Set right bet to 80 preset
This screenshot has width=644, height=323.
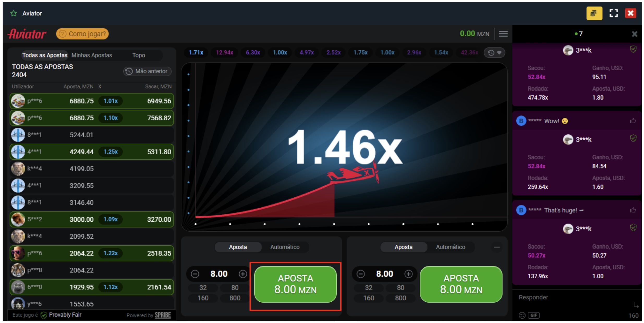coord(400,288)
